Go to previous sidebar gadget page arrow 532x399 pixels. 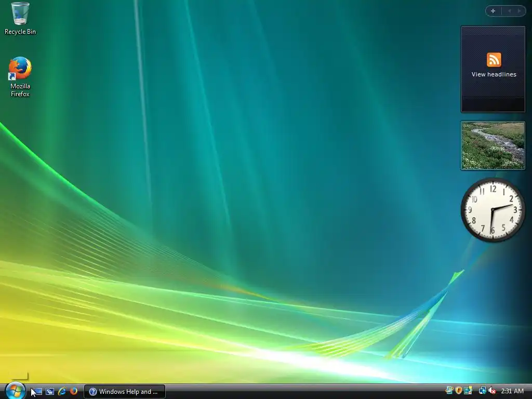tap(509, 11)
